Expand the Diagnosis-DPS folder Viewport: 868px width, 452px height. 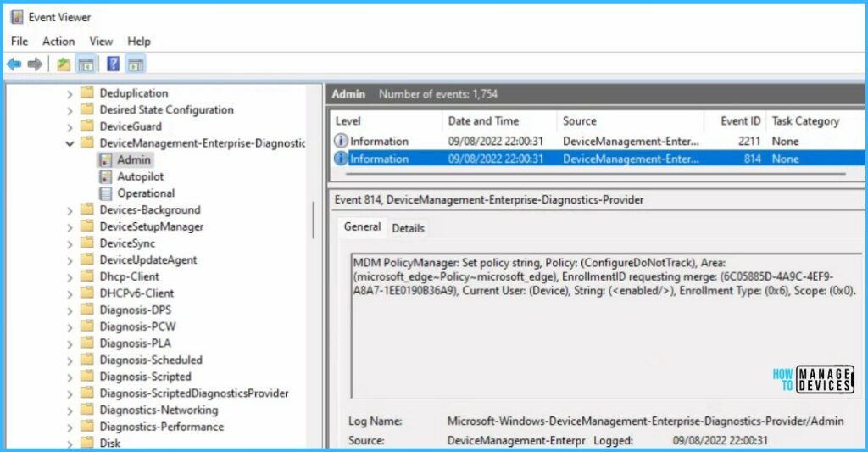pos(70,310)
